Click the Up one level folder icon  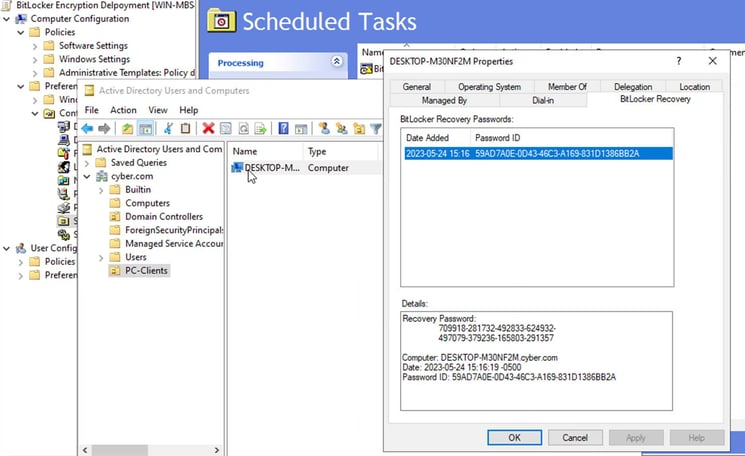127,128
